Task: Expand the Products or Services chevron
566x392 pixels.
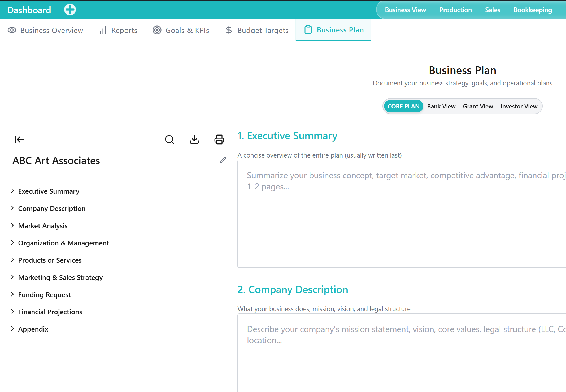Action: [x=12, y=260]
